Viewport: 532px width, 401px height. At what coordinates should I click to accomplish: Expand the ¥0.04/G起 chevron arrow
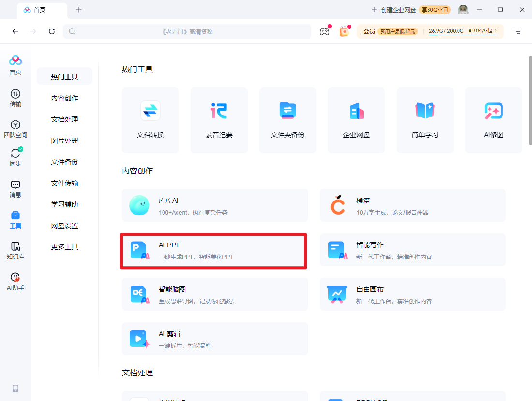tap(496, 30)
